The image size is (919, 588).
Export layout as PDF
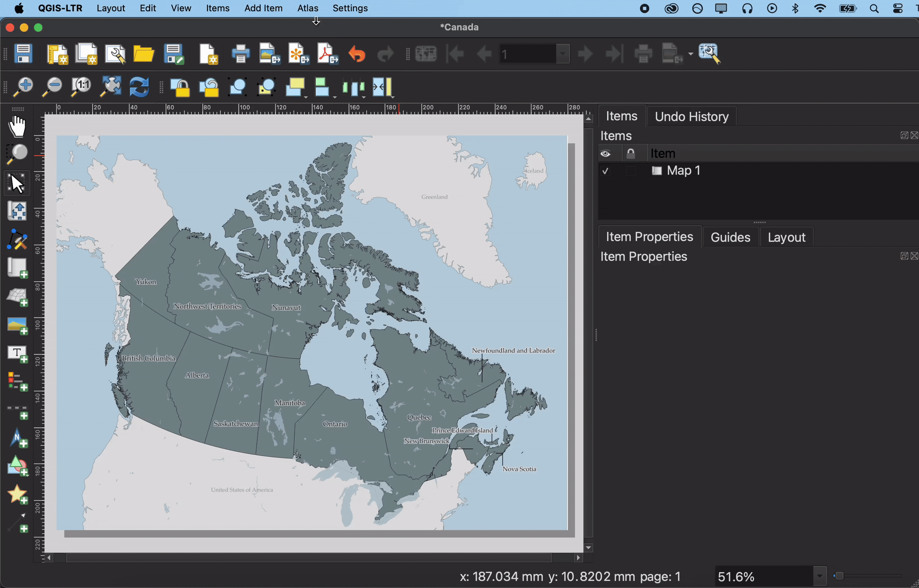[327, 53]
